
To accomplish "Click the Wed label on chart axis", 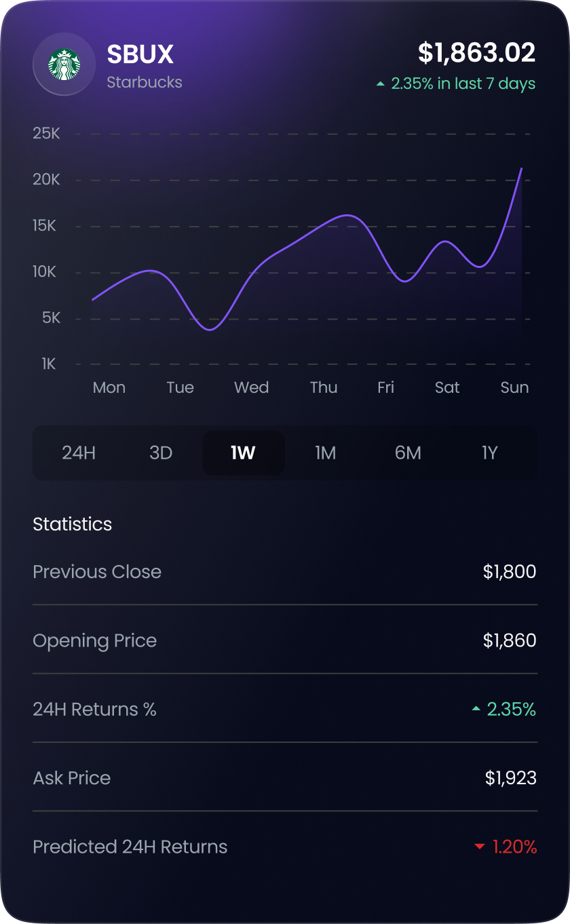I will pyautogui.click(x=252, y=387).
